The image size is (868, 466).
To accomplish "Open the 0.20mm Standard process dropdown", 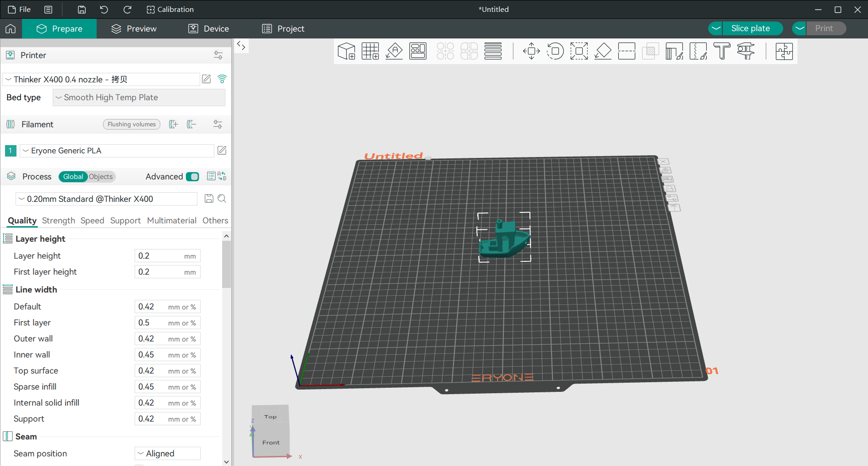I will 107,199.
